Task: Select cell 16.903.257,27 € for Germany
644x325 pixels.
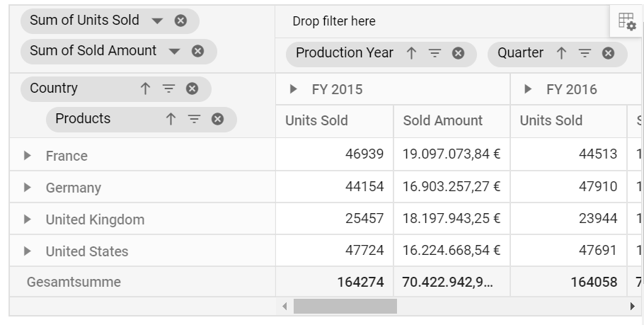Action: (x=452, y=186)
